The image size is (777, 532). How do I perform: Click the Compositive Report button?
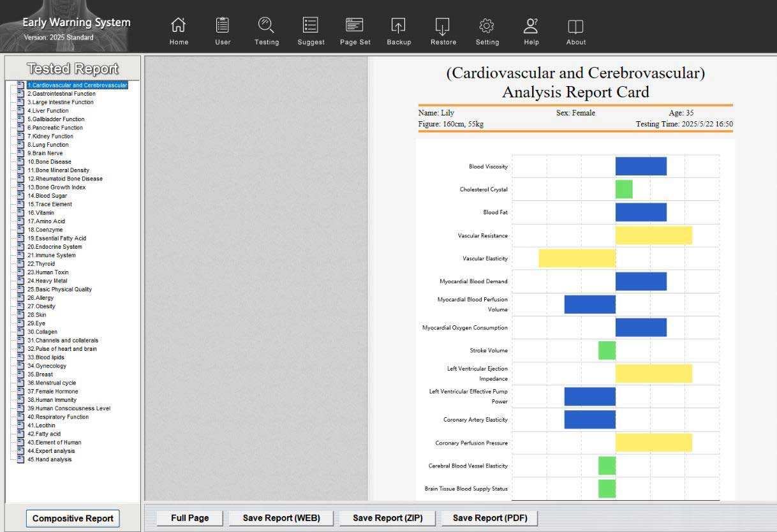[x=73, y=519]
